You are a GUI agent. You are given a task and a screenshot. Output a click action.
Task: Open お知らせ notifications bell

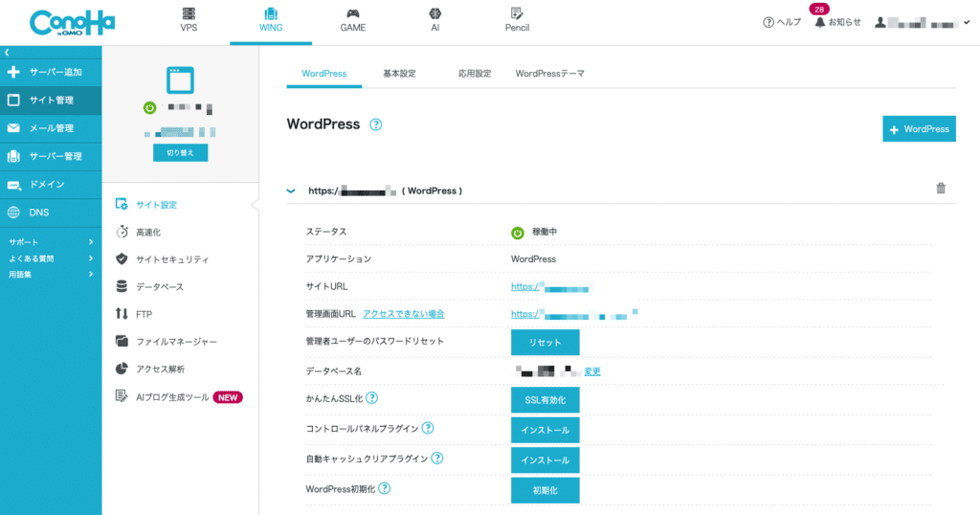click(837, 22)
